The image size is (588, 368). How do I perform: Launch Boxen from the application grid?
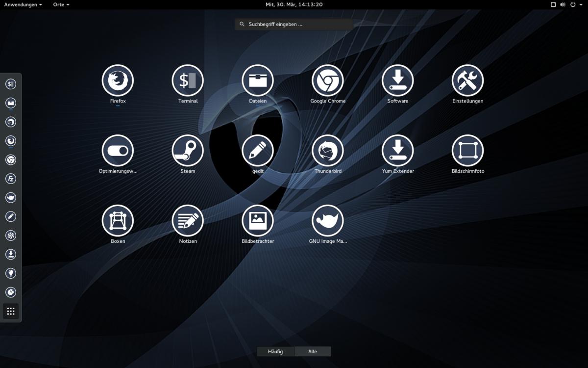click(118, 221)
